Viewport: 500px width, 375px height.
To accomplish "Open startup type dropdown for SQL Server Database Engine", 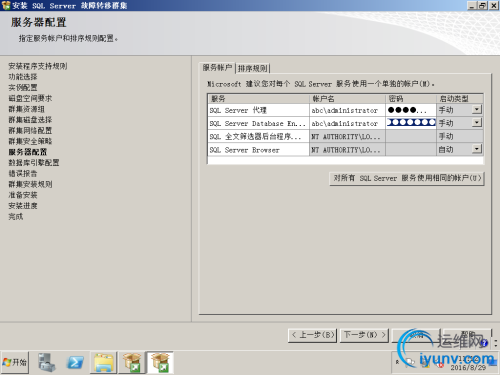I will (x=477, y=123).
